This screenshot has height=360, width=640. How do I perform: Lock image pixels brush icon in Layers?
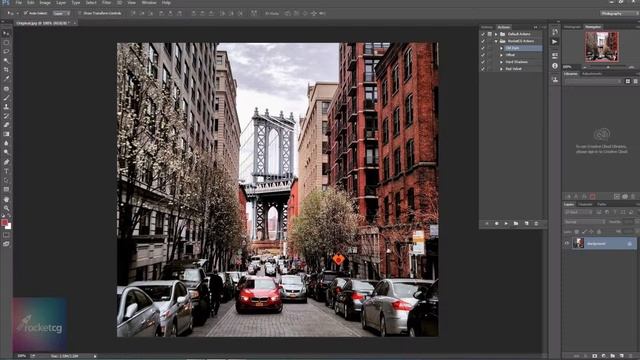point(584,231)
